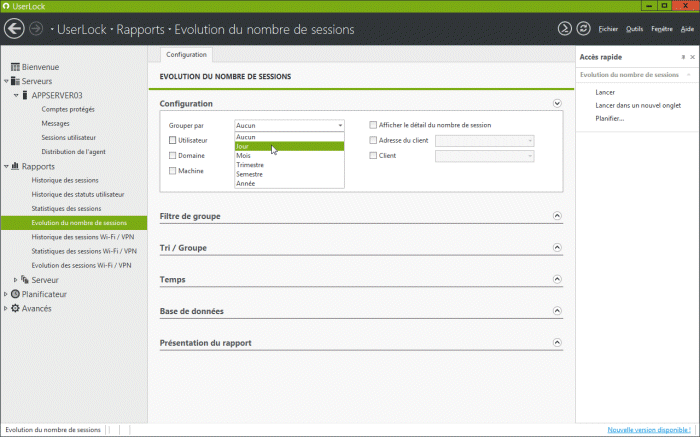Expand the Planificateur tree node arrow
This screenshot has width=700, height=437.
(6, 294)
